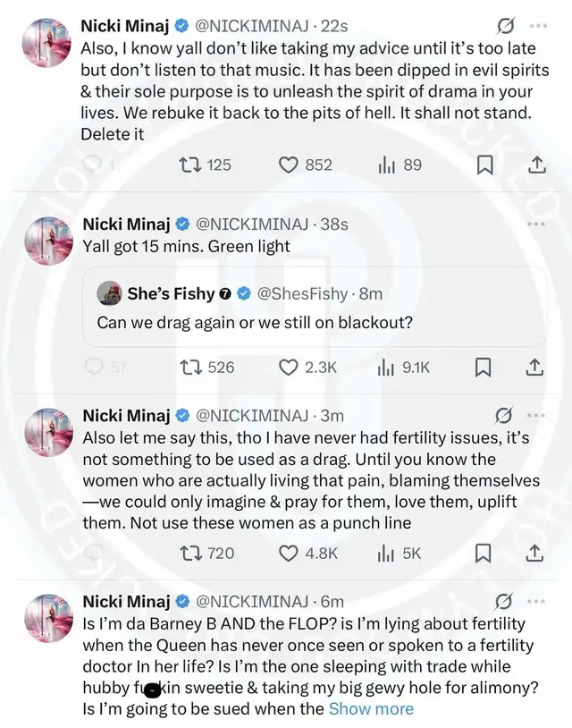Open Nicki Minaj's avatar on top tweet

pos(48,43)
